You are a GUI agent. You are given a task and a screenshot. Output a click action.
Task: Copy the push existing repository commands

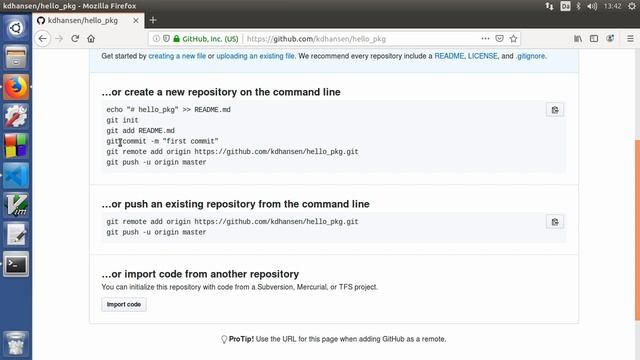pyautogui.click(x=555, y=222)
